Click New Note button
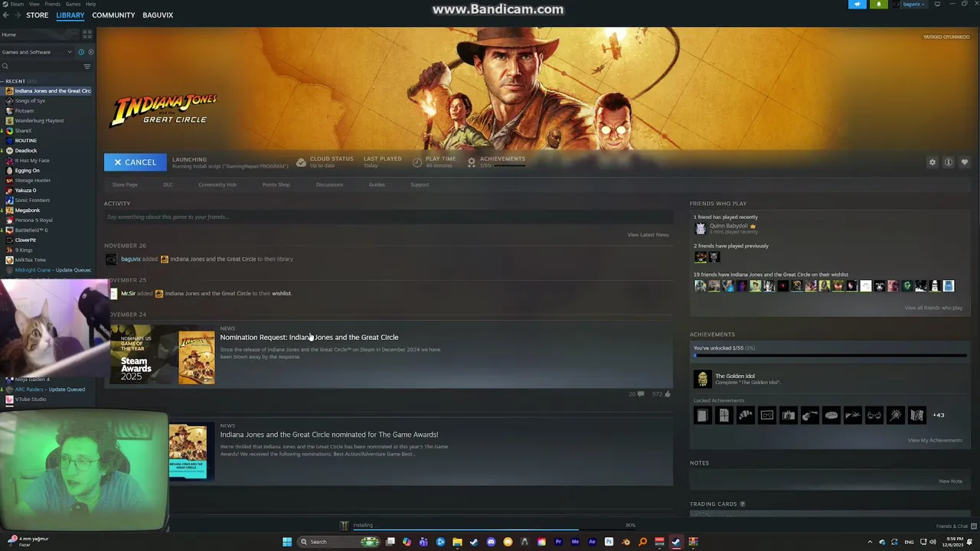 pos(950,481)
